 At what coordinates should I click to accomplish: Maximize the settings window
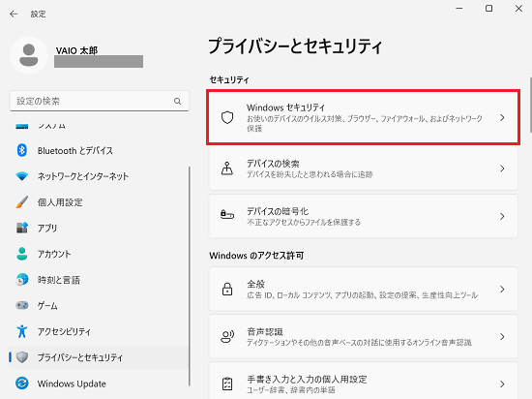[488, 9]
